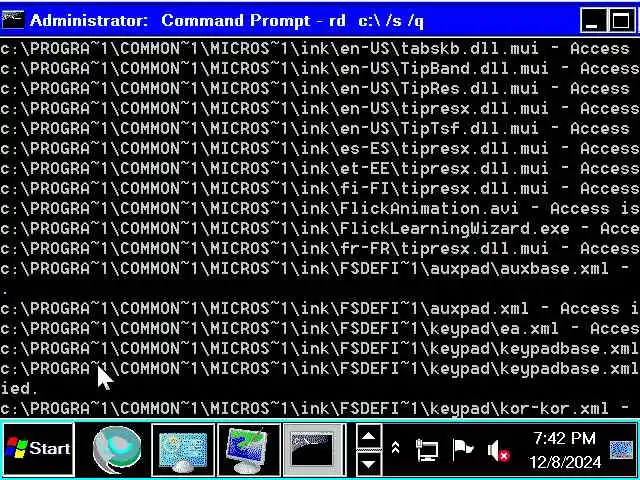The width and height of the screenshot is (640, 480).
Task: Open the Command Prompt title bar system icon
Action: coord(12,20)
